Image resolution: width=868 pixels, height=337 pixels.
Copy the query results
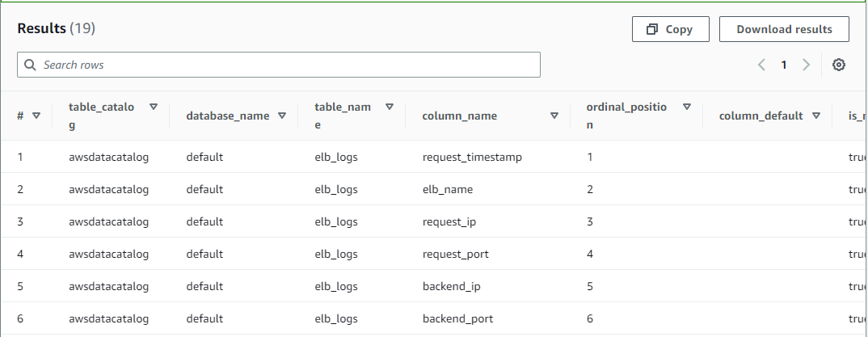[x=670, y=29]
